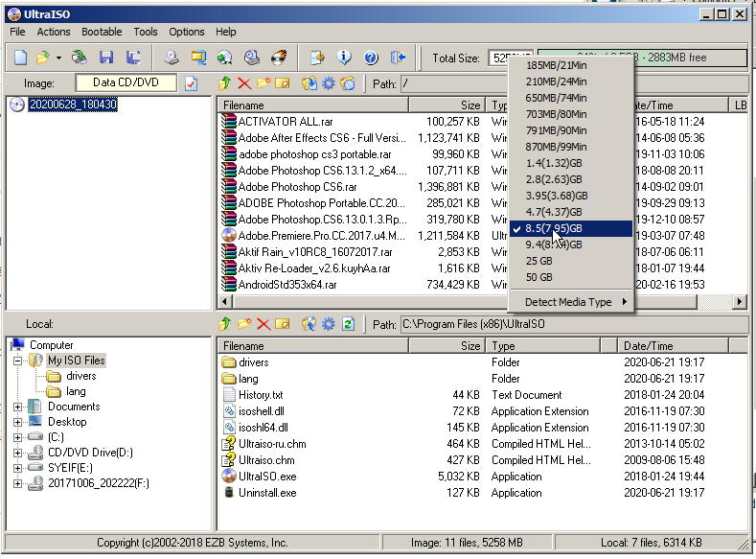Open the Help menu

tap(225, 32)
